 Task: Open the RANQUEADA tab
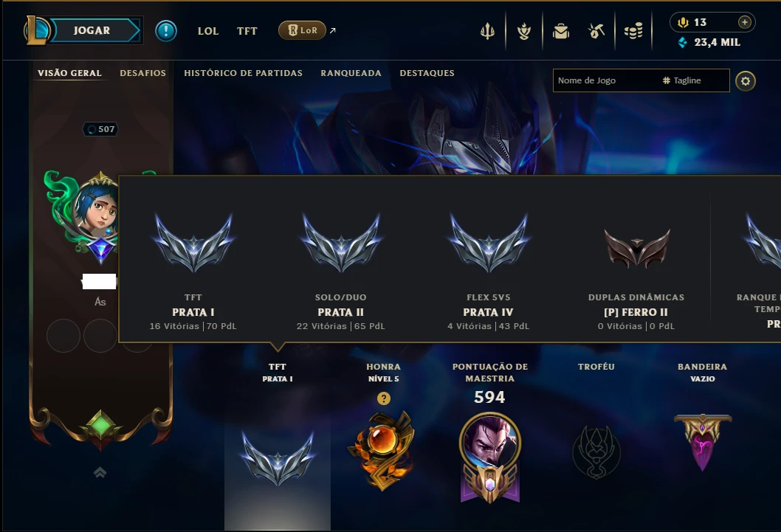pos(351,73)
